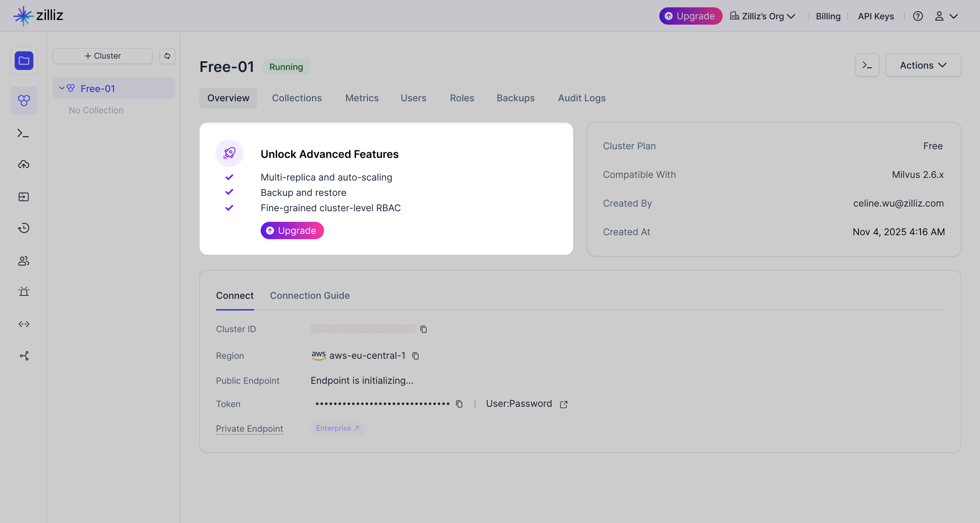This screenshot has height=523, width=980.
Task: Switch to the Collections tab
Action: pos(297,98)
